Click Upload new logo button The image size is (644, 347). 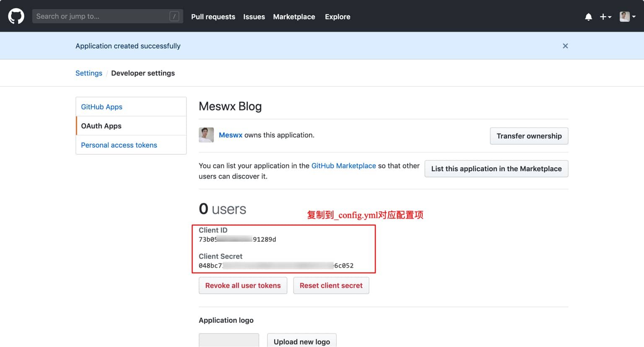[302, 341]
